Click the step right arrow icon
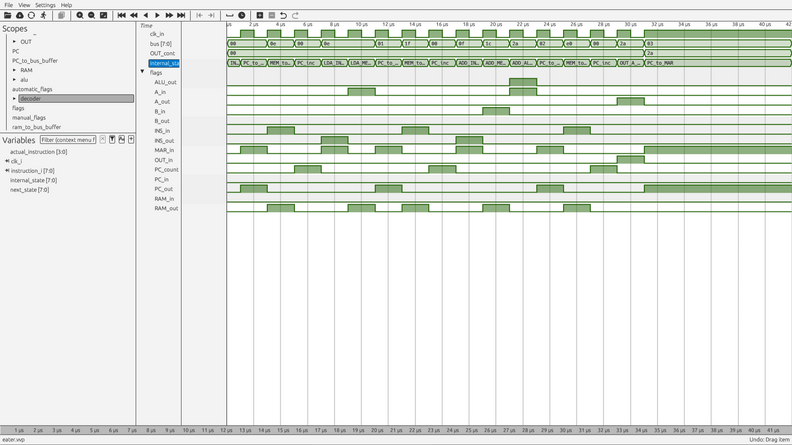792x445 pixels. [x=157, y=15]
